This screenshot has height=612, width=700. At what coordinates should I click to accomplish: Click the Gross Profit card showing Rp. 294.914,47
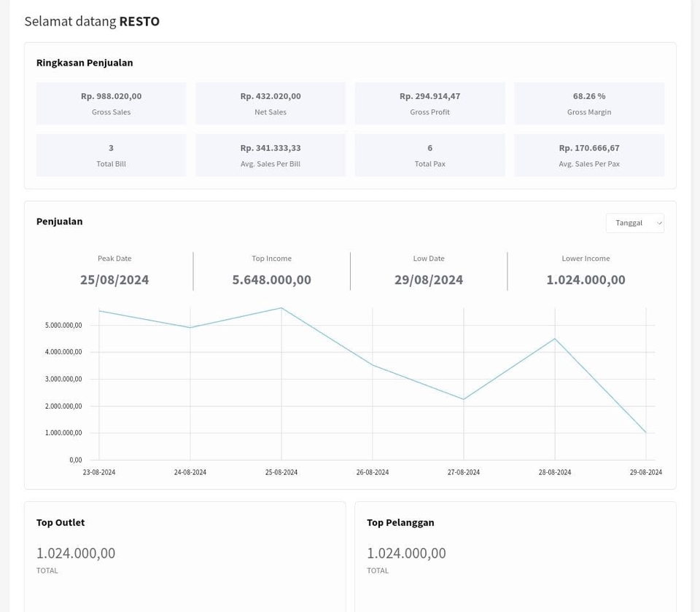tap(429, 103)
